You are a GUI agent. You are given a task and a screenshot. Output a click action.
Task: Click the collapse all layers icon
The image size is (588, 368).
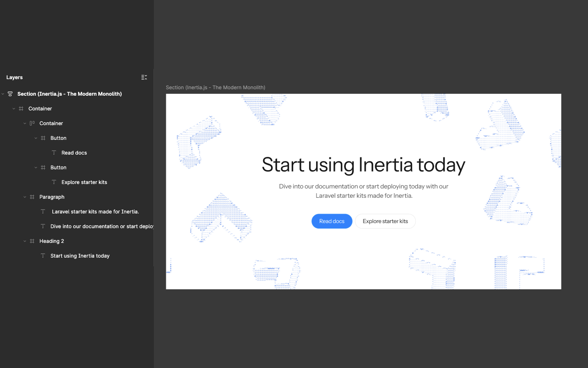tap(144, 77)
